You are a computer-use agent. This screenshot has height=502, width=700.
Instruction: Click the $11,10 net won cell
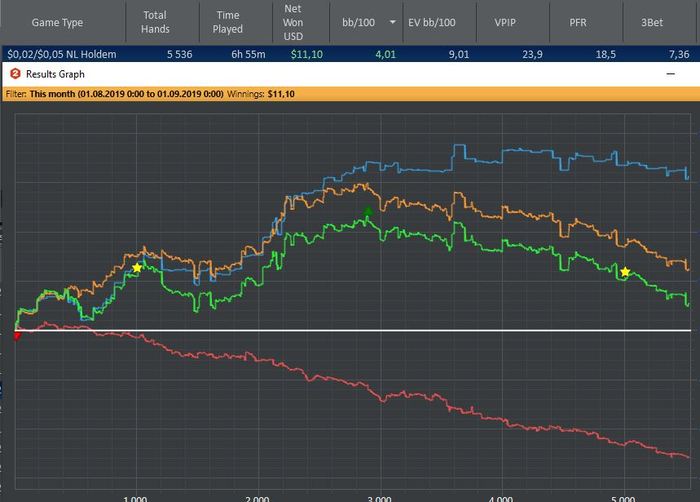pyautogui.click(x=307, y=54)
